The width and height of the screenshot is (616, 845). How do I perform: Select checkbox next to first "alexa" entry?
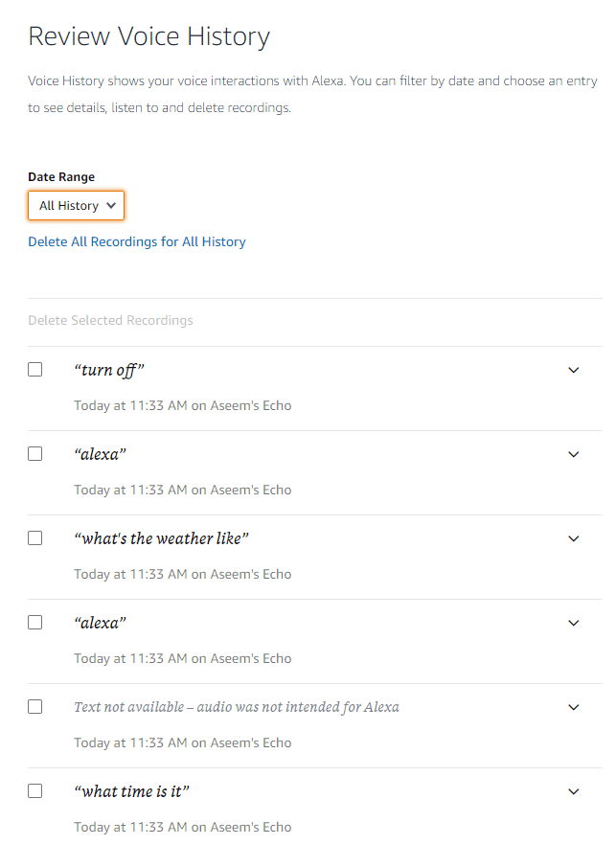(x=35, y=454)
